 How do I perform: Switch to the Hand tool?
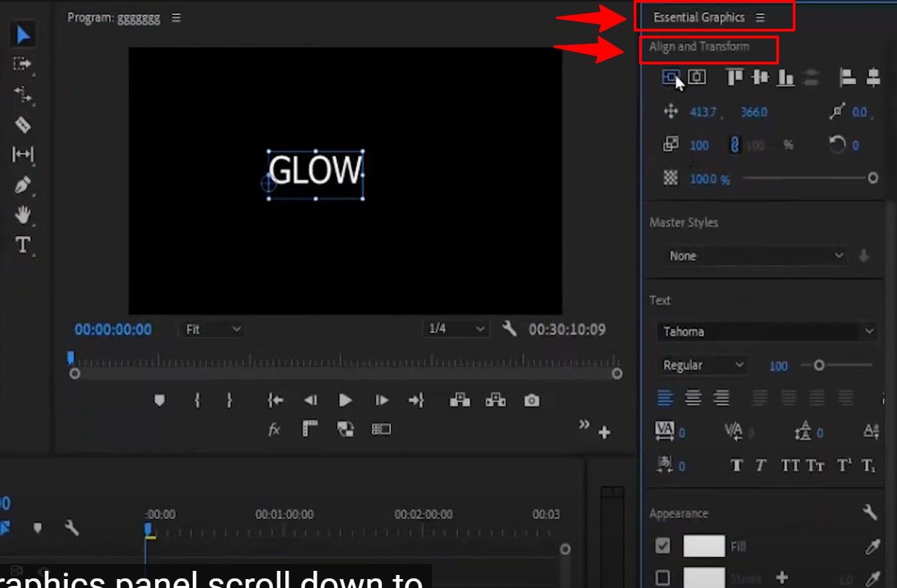tap(23, 215)
